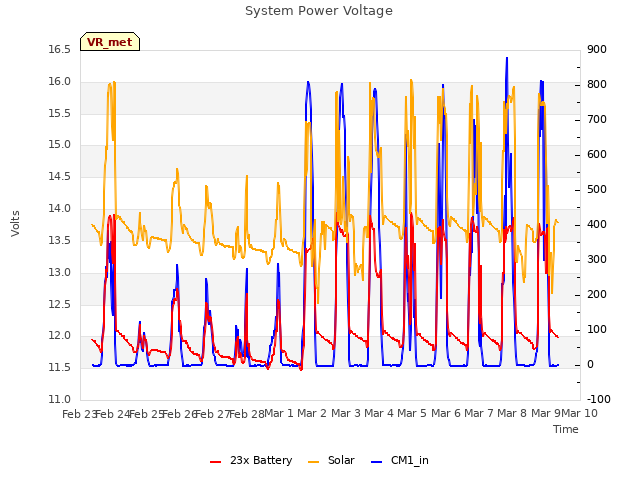640x480 pixels.
Task: Click the 700 right axis tick label
Action: pyautogui.click(x=597, y=120)
